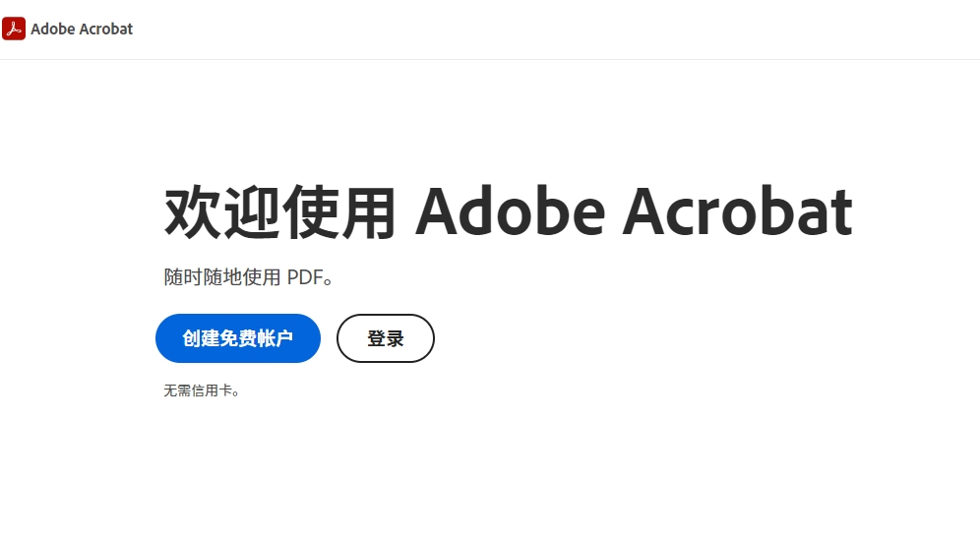
Task: Click the Adobe word in the large heading
Action: coord(511,211)
